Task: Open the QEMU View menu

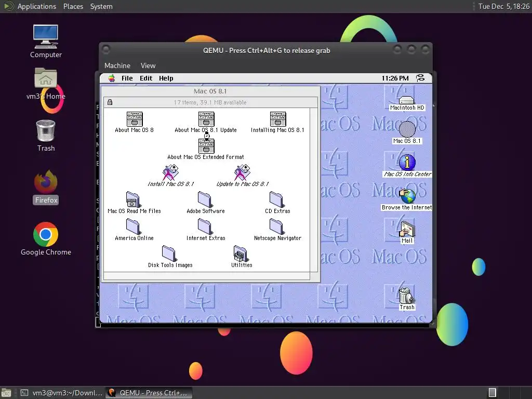Action: [x=148, y=65]
